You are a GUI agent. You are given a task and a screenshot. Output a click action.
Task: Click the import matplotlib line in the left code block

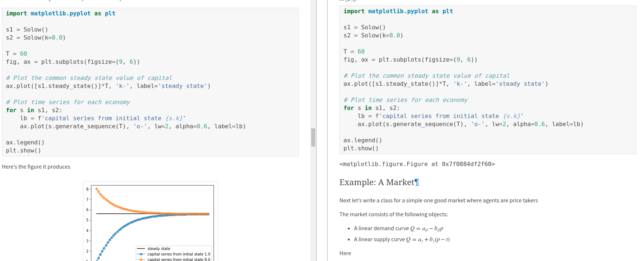pos(61,14)
